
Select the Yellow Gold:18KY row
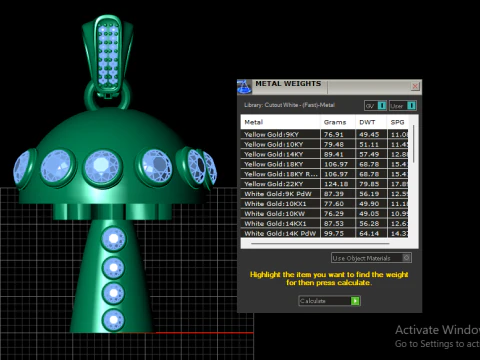tap(324, 164)
